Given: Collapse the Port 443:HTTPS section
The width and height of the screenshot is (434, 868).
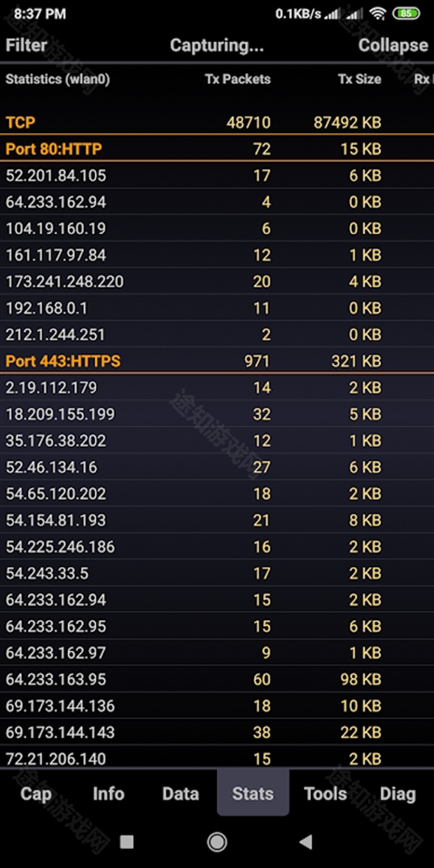Looking at the screenshot, I should (x=217, y=361).
